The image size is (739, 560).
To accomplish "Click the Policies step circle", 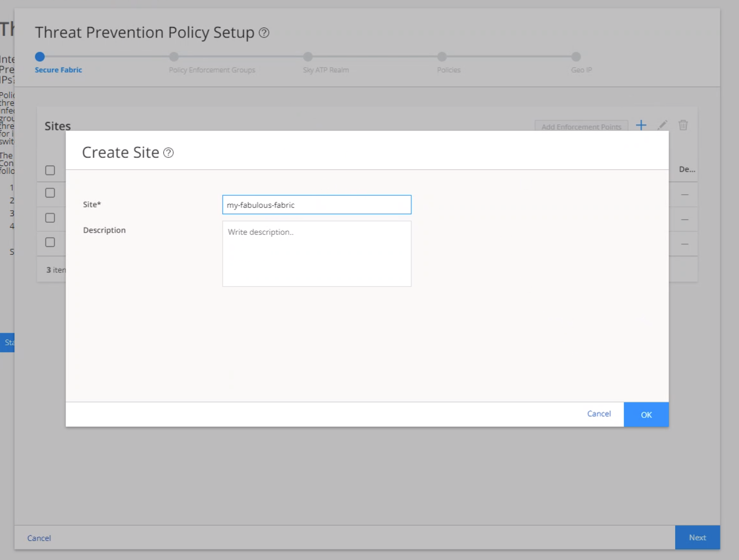I will (442, 57).
